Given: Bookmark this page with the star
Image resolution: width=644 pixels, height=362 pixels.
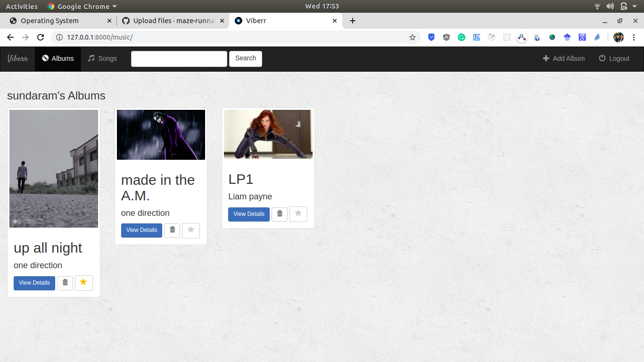Looking at the screenshot, I should tap(413, 37).
